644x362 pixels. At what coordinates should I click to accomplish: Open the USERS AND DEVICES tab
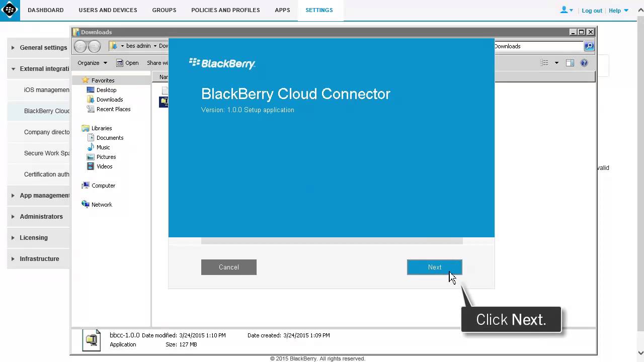pyautogui.click(x=108, y=10)
